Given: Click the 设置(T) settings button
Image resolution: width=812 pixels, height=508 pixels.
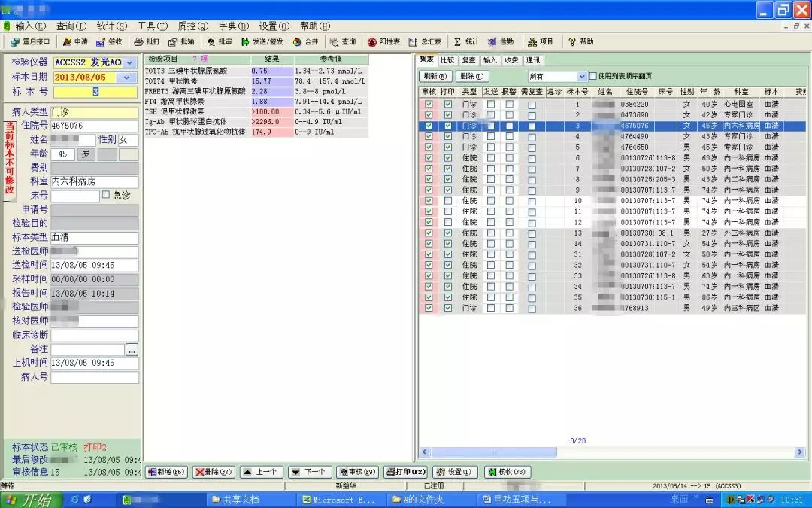Looking at the screenshot, I should [x=453, y=472].
